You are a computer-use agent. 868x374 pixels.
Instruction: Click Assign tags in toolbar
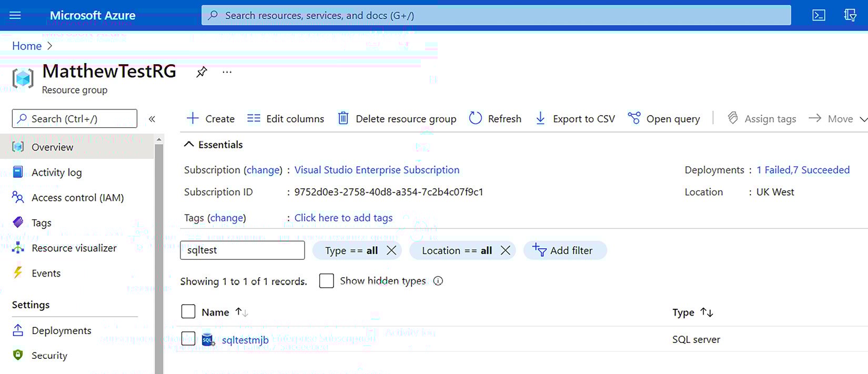[x=762, y=119]
